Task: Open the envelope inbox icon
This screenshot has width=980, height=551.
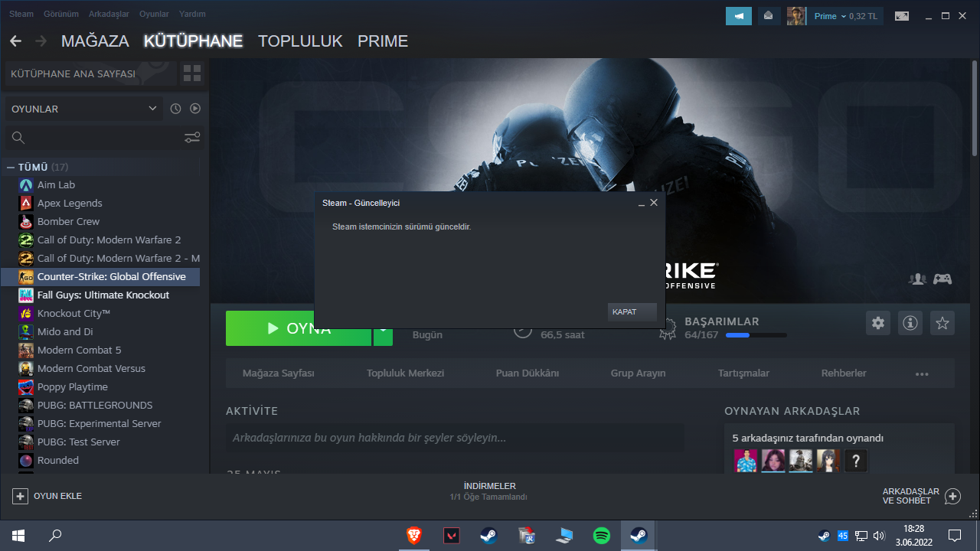Action: coord(768,16)
